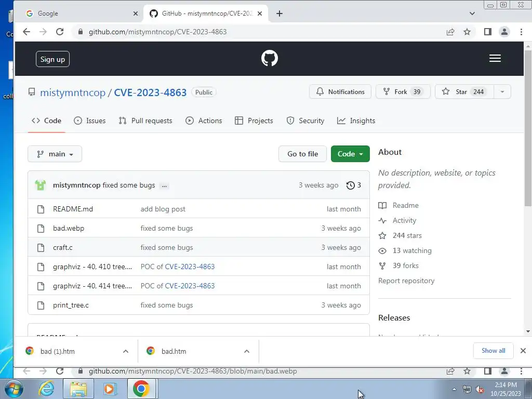Click Report repository link
The image size is (532, 399).
coord(406,281)
